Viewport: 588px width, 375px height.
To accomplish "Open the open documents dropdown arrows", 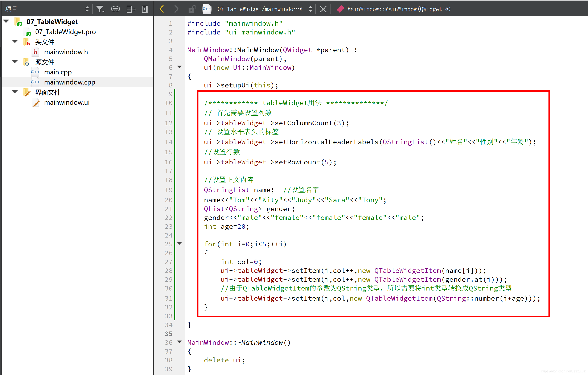I will click(x=310, y=9).
